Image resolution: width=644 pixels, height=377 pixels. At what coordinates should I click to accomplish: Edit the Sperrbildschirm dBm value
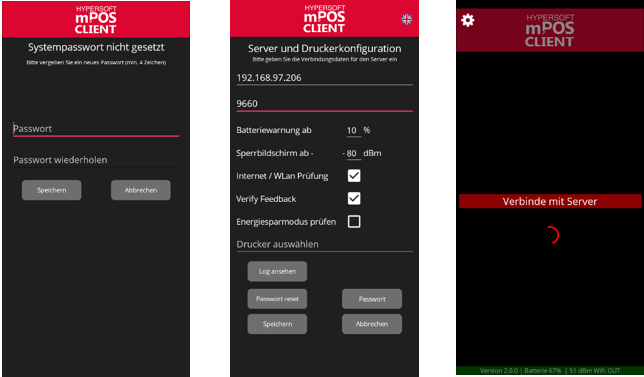(353, 154)
